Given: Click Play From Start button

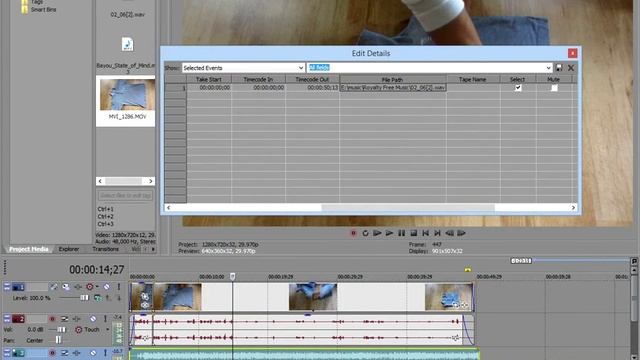Looking at the screenshot, I should click(377, 233).
